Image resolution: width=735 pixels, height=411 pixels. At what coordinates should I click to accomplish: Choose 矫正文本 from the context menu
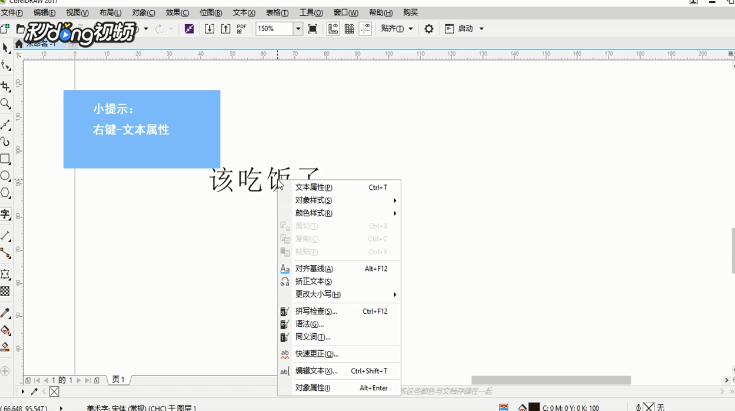click(339, 282)
